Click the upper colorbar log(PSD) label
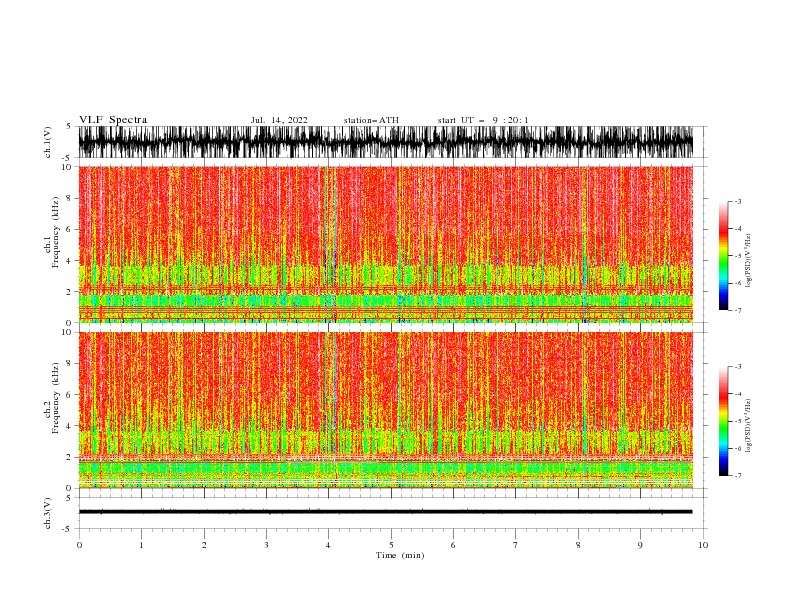 tap(748, 261)
